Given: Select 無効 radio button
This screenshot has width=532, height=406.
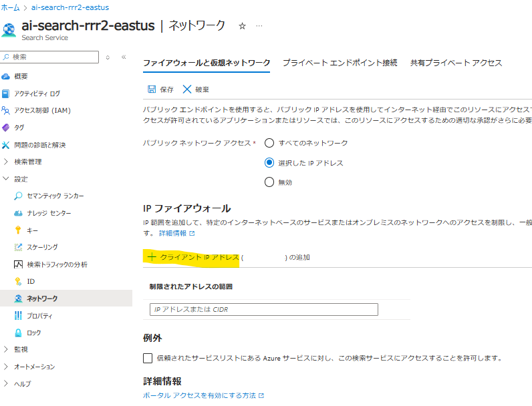Looking at the screenshot, I should coord(269,182).
